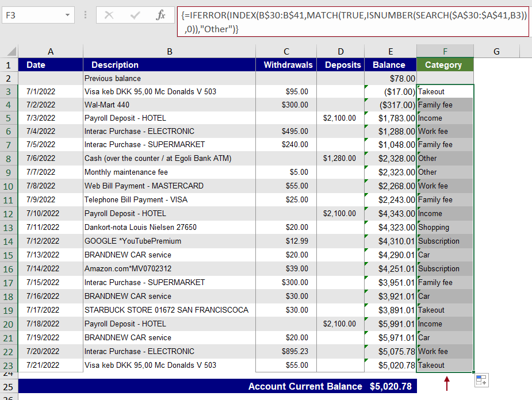The height and width of the screenshot is (400, 532).
Task: Select the column F header
Action: pos(445,51)
